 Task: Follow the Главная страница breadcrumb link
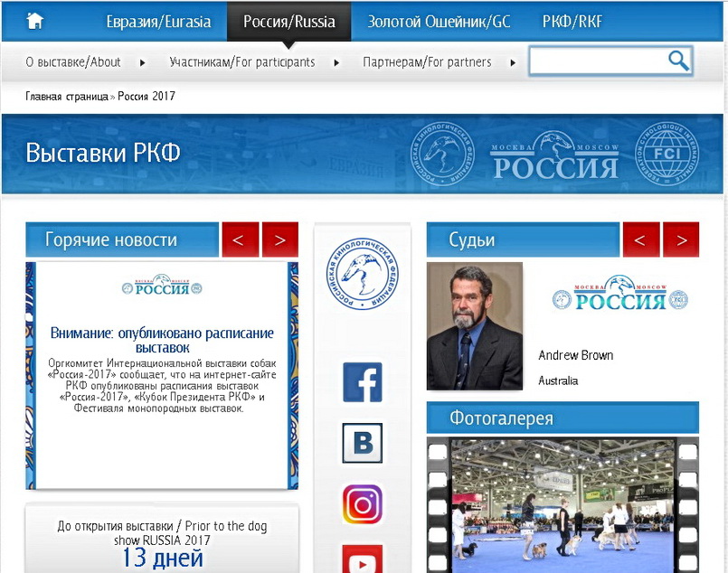(x=67, y=96)
